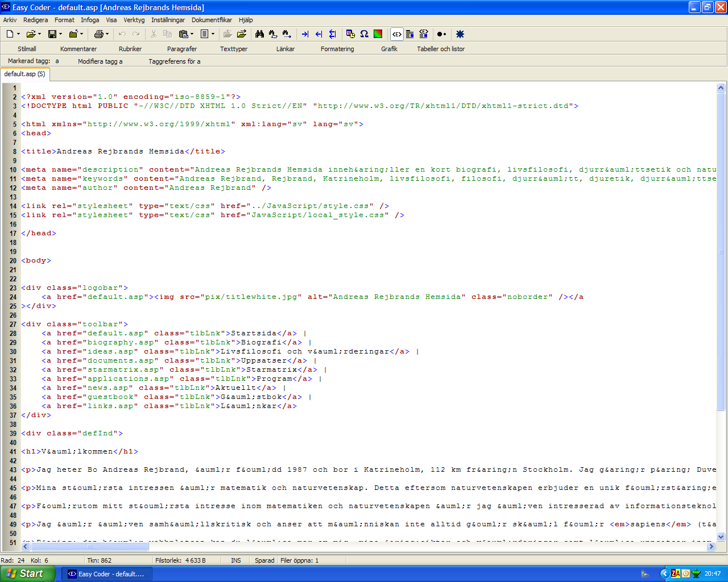This screenshot has width=728, height=582.
Task: Open the Dokumentflikar menu
Action: click(212, 20)
